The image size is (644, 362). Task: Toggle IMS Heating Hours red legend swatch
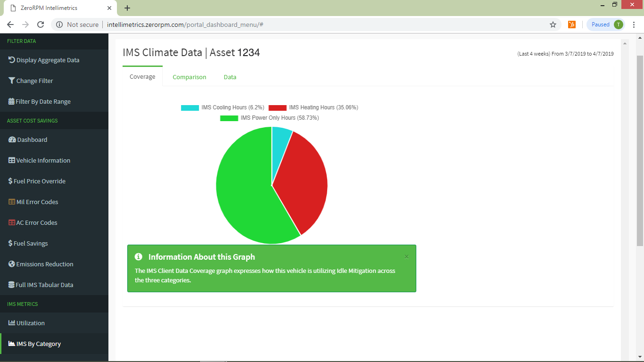278,107
